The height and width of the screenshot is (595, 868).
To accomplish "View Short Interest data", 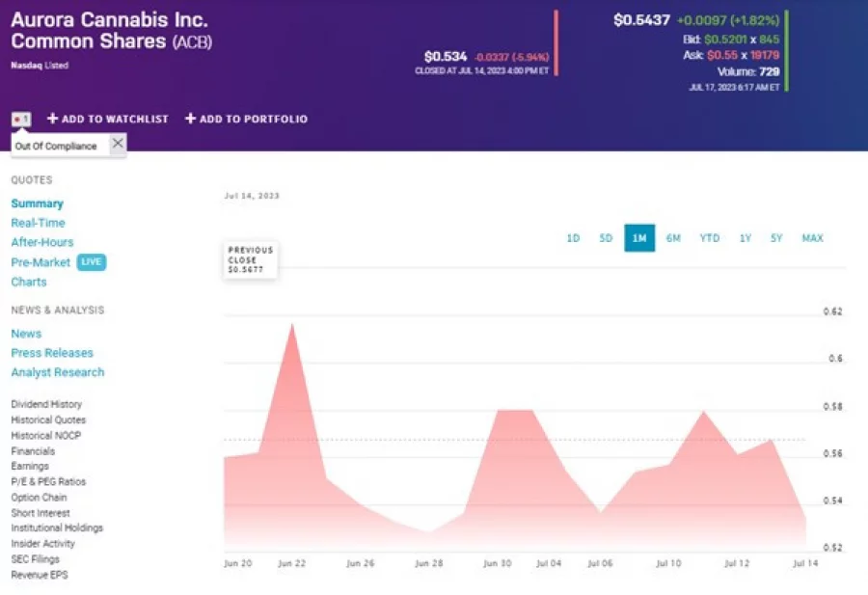I will [x=41, y=513].
